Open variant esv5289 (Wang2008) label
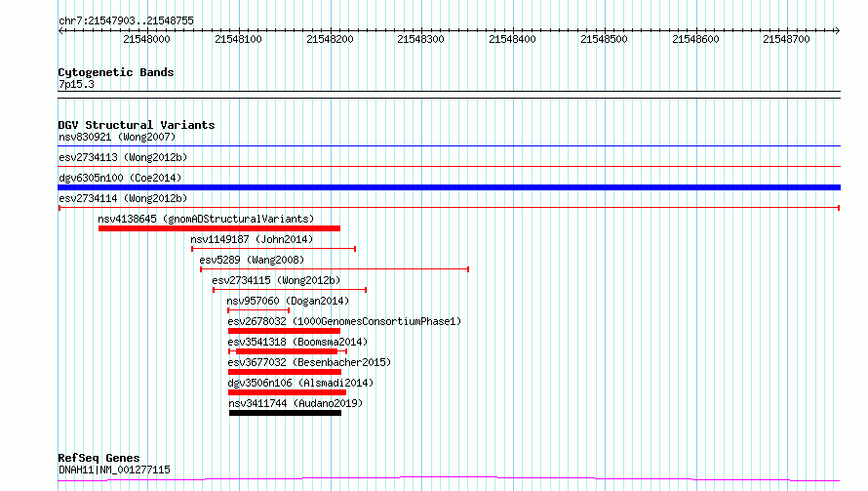868x491 pixels. [x=252, y=260]
